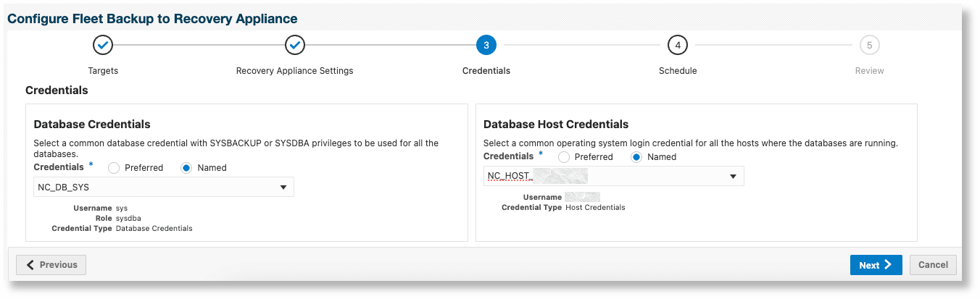
Task: Jump to the Schedule step label
Action: [678, 71]
